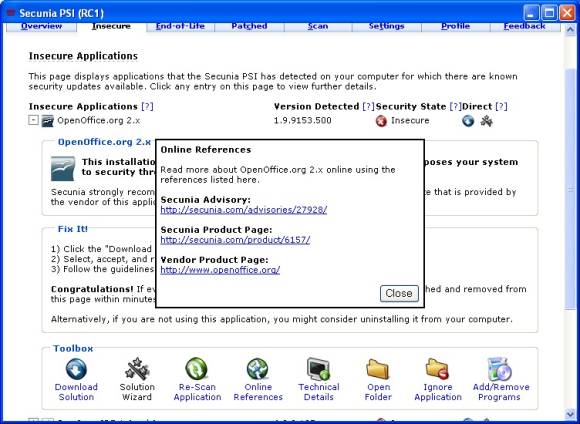Click the wizard stars icon beside Insecure
This screenshot has width=580, height=424.
point(486,121)
